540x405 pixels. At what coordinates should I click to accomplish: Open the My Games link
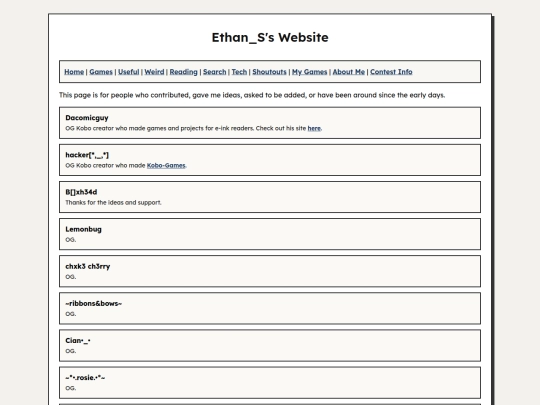310,72
